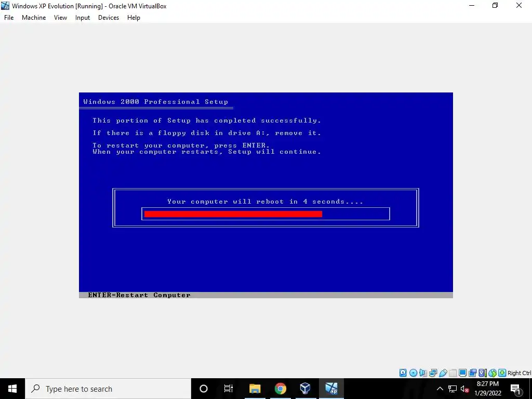Click the Windows 2000 Professional Setup heading
The width and height of the screenshot is (532, 399).
click(156, 102)
